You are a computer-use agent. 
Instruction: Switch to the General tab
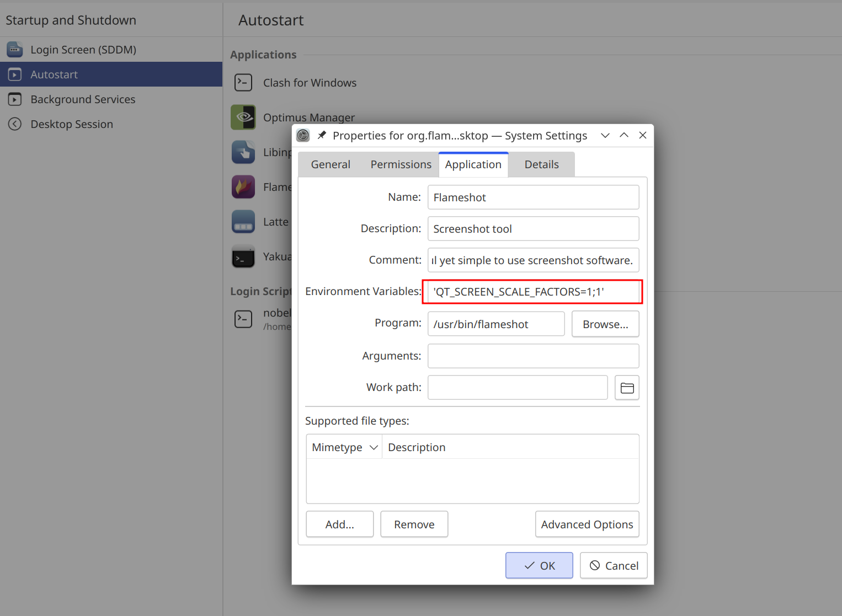coord(331,164)
